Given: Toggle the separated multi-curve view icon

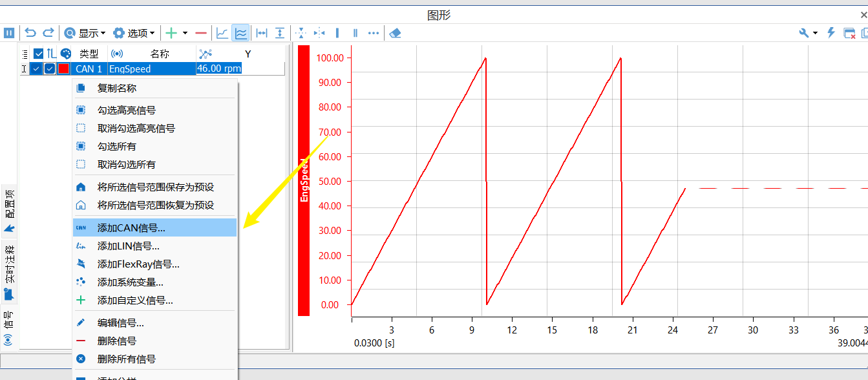Looking at the screenshot, I should coord(240,32).
